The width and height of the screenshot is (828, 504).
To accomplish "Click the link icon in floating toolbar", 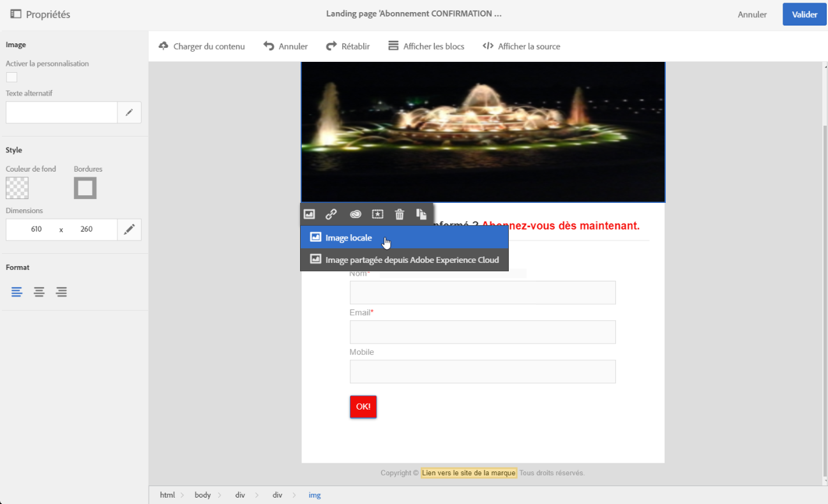I will (x=331, y=214).
